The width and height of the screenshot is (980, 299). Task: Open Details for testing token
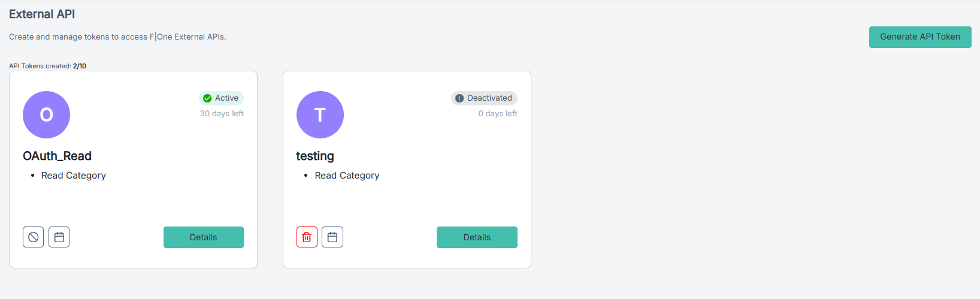[x=477, y=237]
